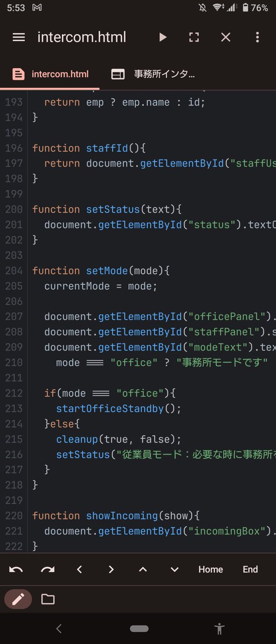Tap line number 204 in gutter
This screenshot has width=276, height=644.
pyautogui.click(x=14, y=270)
